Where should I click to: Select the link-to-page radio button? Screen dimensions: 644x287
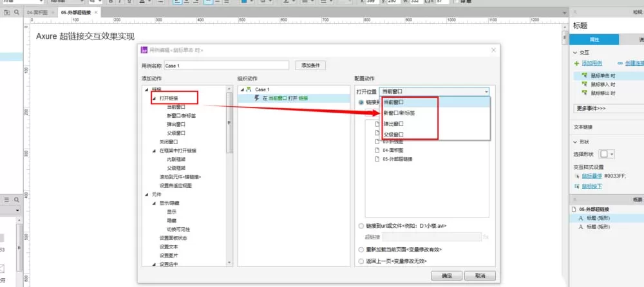coord(361,102)
